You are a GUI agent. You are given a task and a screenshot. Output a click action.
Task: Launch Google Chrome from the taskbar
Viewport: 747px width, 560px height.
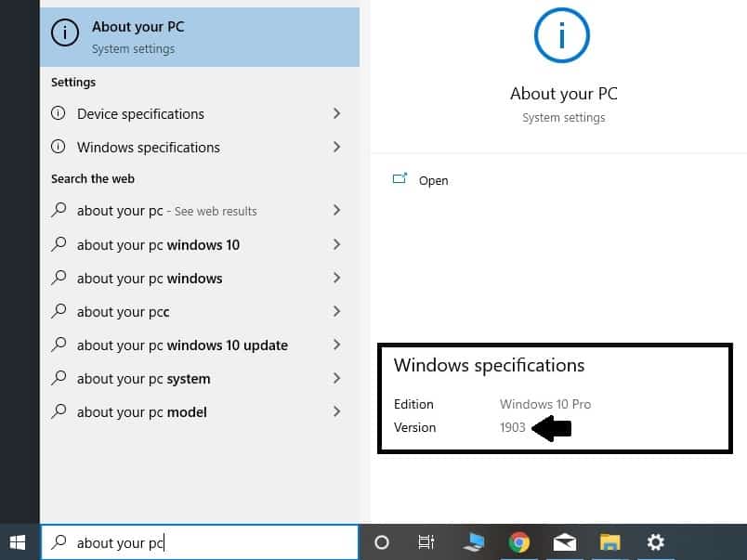(518, 542)
